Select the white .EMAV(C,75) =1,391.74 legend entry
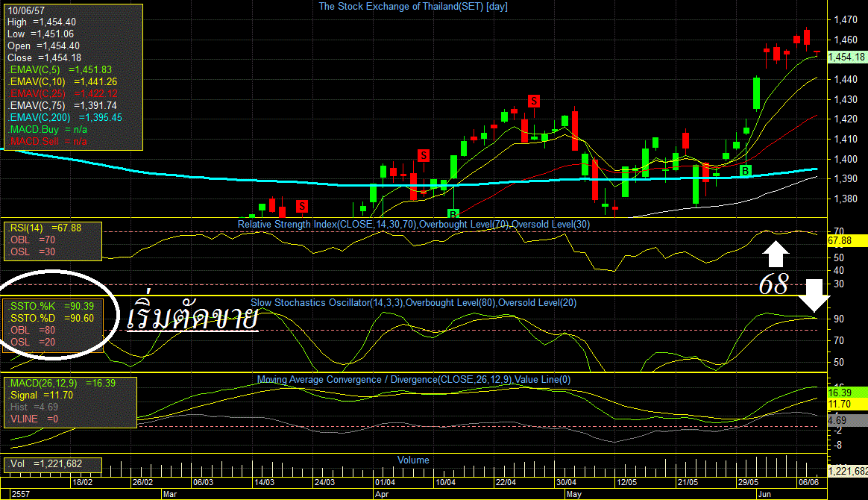This screenshot has width=868, height=500. (x=63, y=106)
